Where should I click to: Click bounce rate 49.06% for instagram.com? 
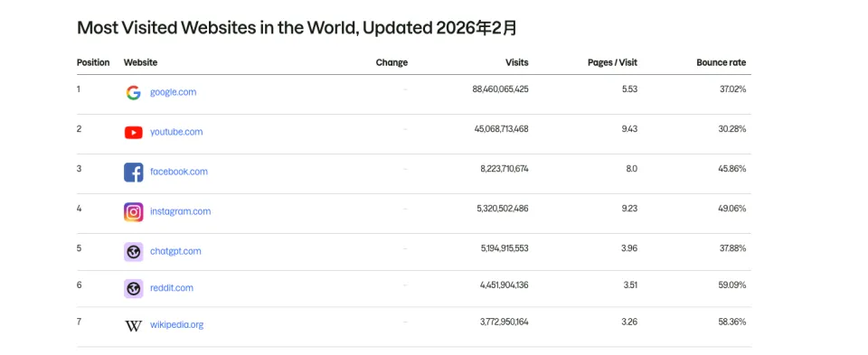[x=732, y=209]
